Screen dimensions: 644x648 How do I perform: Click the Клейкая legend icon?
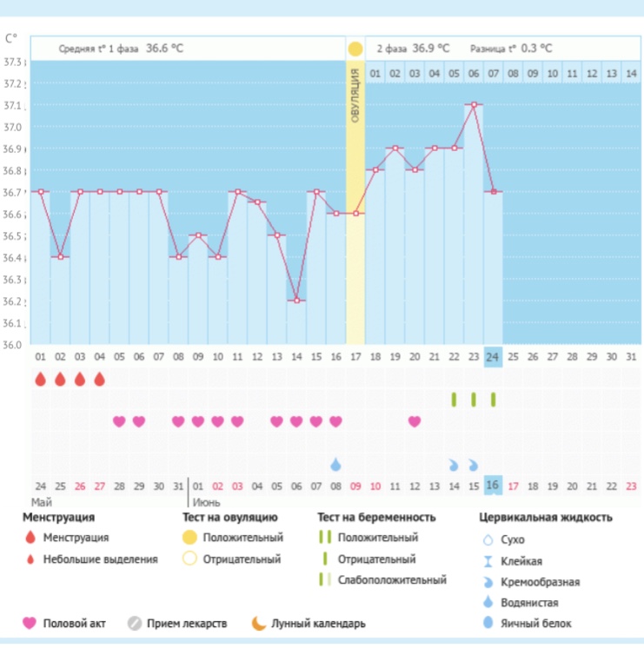pyautogui.click(x=487, y=560)
